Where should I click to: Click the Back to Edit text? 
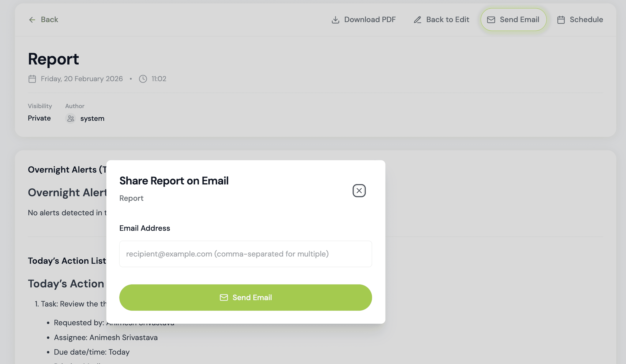coord(447,20)
